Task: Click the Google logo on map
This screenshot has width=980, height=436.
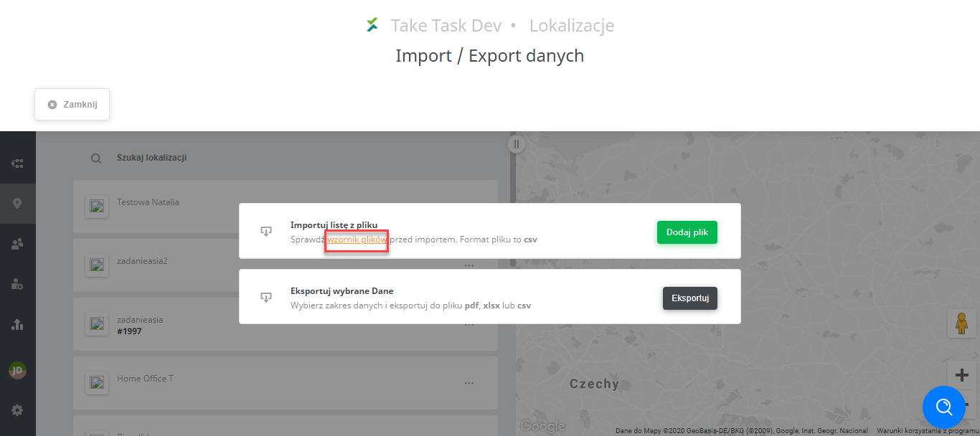Action: [x=542, y=426]
